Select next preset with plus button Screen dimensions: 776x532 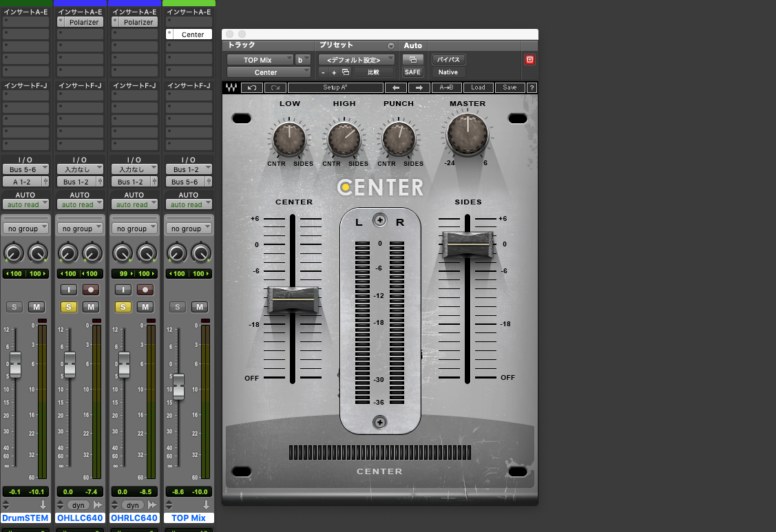334,72
